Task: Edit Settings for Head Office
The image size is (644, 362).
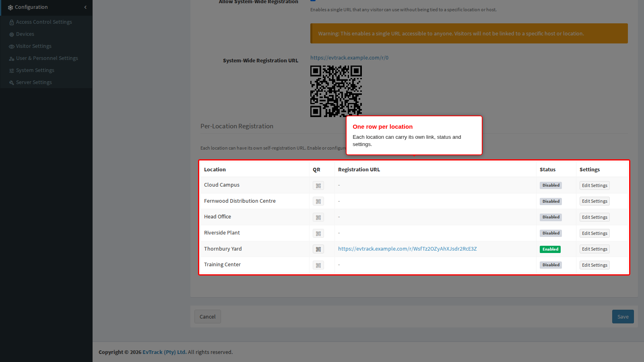Action: click(x=594, y=217)
